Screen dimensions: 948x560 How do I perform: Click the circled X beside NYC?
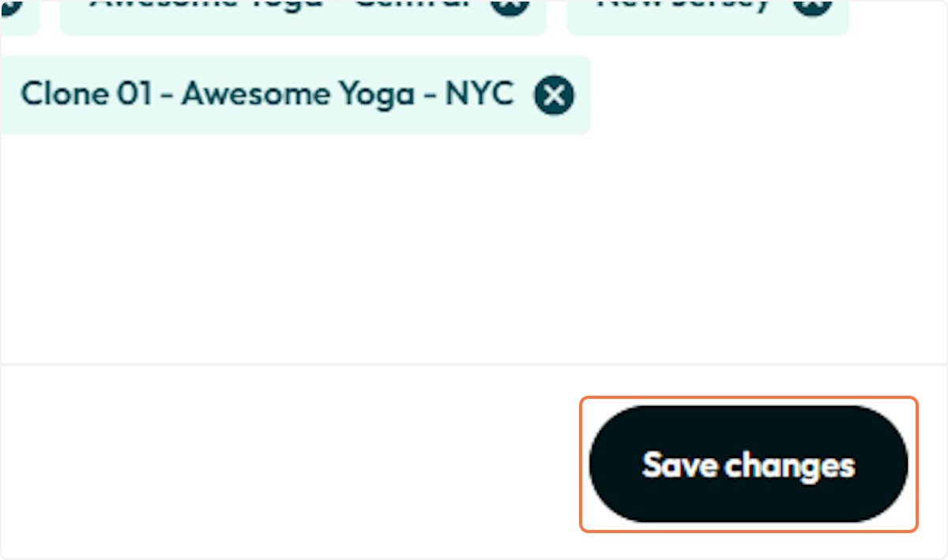click(x=555, y=96)
